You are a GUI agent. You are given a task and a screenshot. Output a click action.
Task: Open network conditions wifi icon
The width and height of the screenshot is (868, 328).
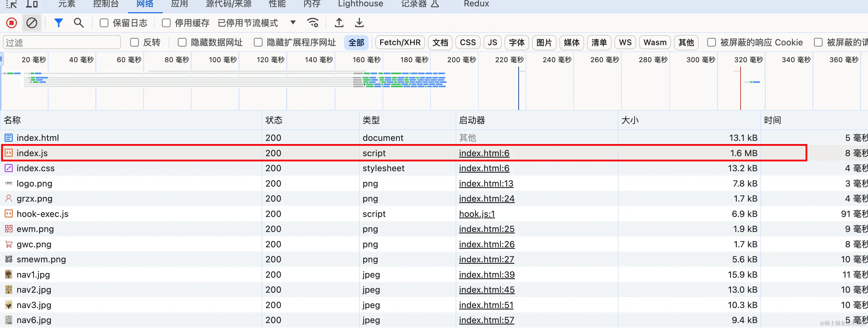[313, 23]
